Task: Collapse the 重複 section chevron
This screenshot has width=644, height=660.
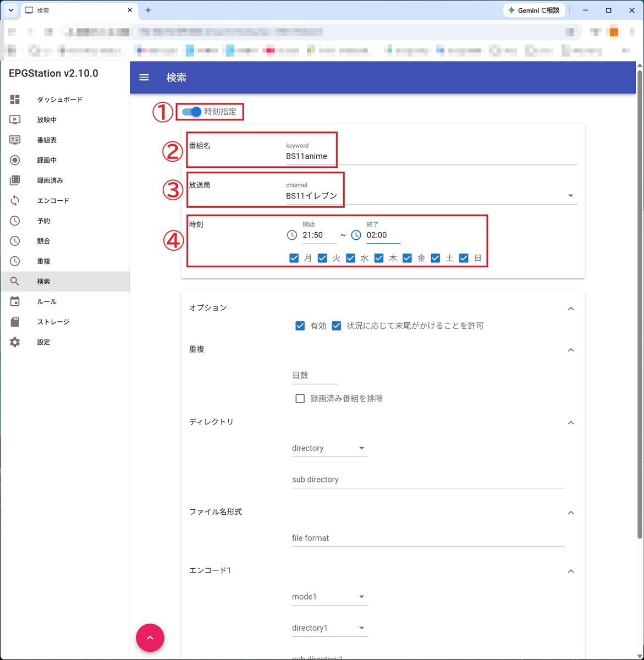Action: point(571,350)
